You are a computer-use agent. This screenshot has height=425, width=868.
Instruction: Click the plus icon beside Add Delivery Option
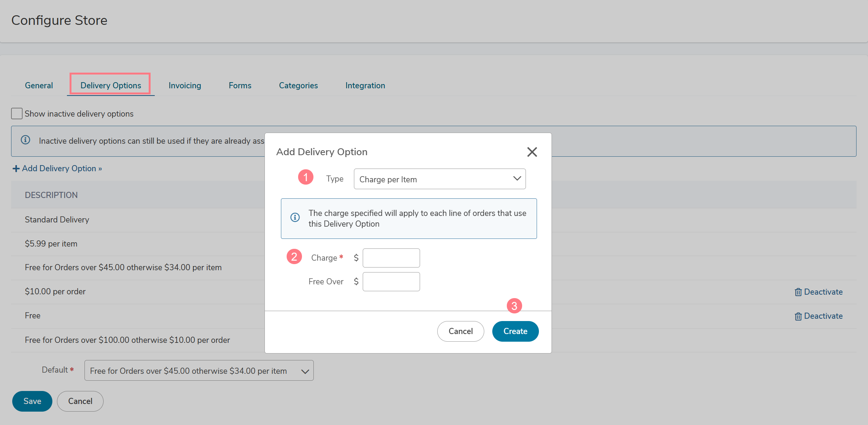pos(16,169)
